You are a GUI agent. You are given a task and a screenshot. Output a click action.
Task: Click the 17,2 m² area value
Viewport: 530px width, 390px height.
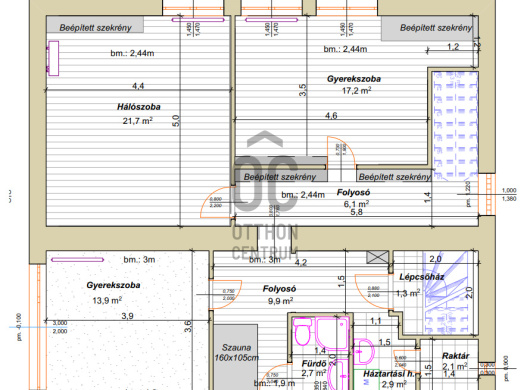tap(357, 91)
